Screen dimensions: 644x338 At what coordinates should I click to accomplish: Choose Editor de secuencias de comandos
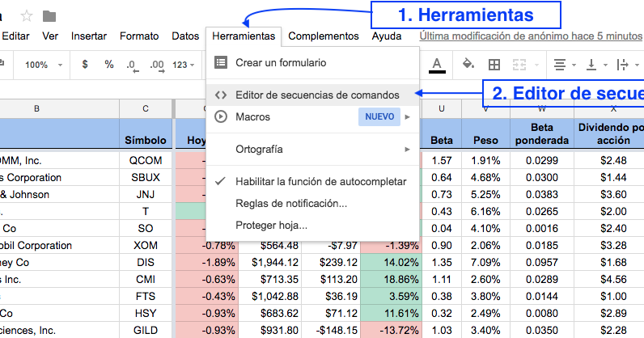(x=312, y=95)
